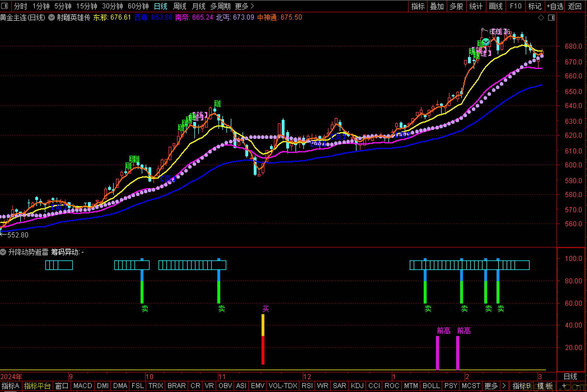Screen dimensions: 587x392
Task: Apply the MCST indicator
Action: tap(471, 386)
